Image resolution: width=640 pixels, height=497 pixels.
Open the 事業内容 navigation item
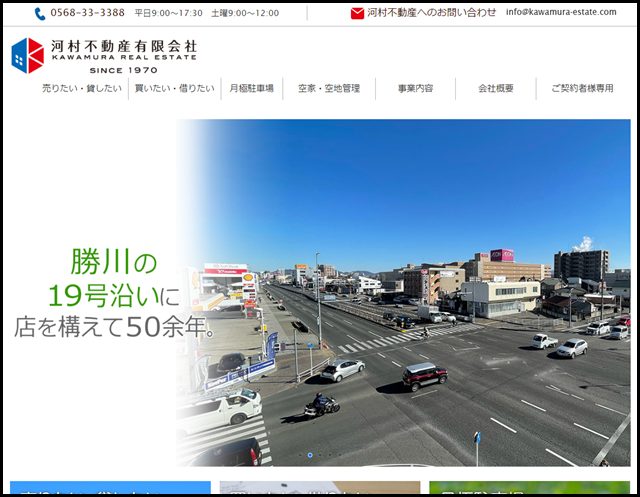coord(416,88)
